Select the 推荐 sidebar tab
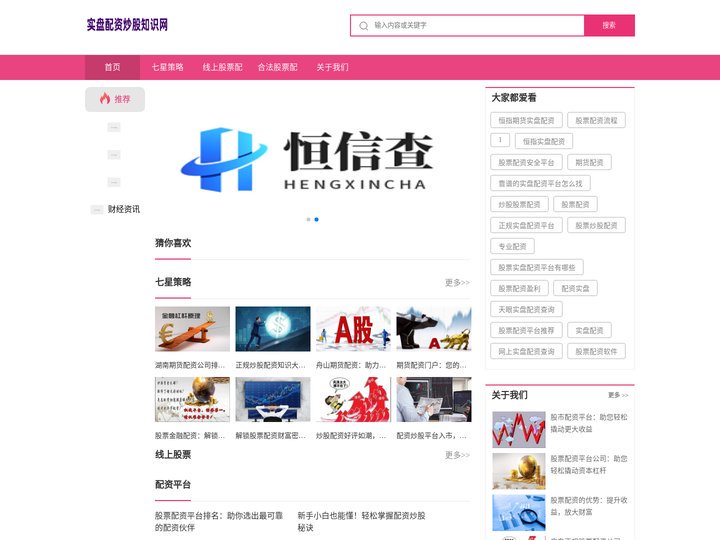The image size is (720, 540). [115, 99]
